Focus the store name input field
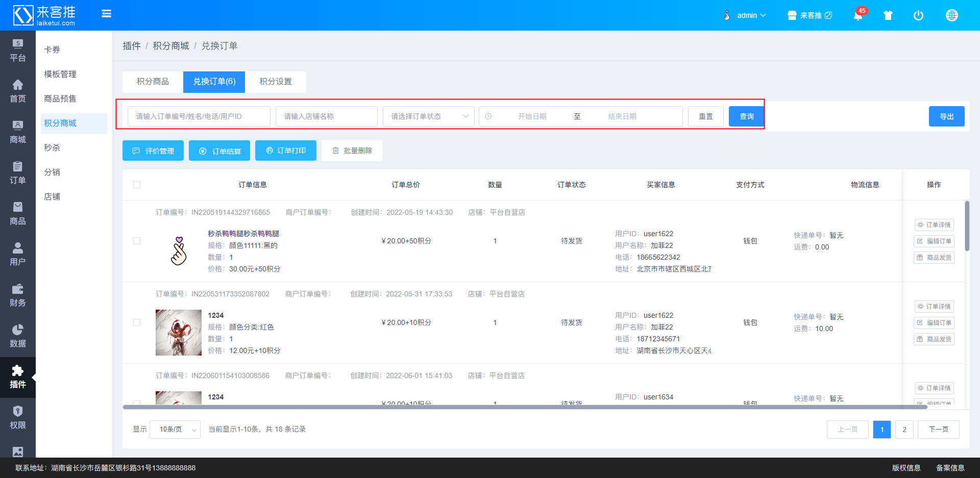The height and width of the screenshot is (478, 980). [x=327, y=116]
